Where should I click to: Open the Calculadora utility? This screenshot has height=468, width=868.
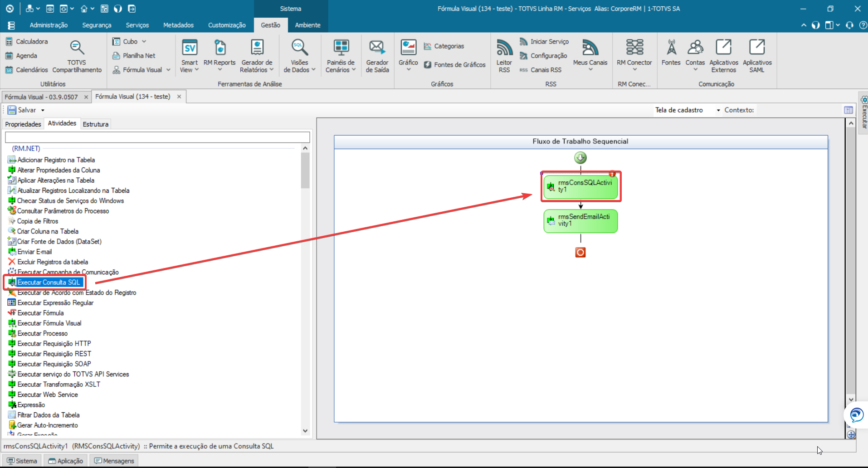pyautogui.click(x=27, y=42)
